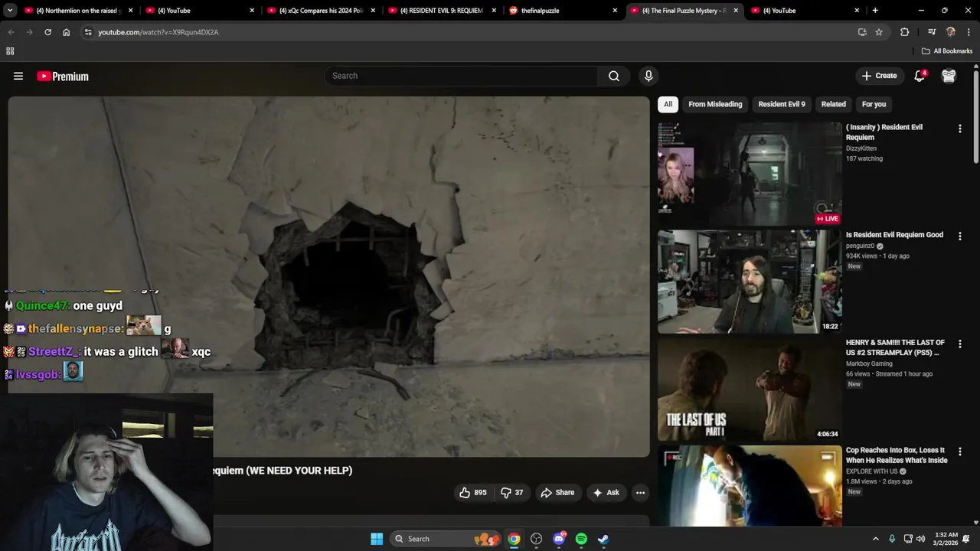The image size is (980, 551).
Task: Select the Related filter chip
Action: tap(834, 104)
